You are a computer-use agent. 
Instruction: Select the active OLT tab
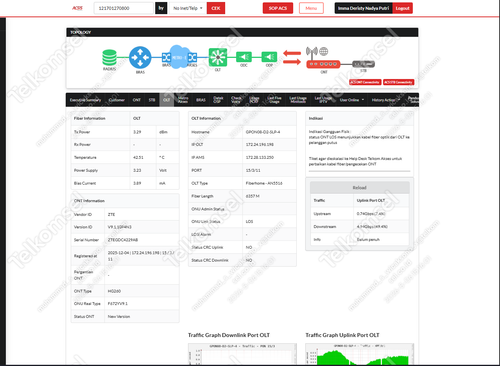tap(167, 100)
